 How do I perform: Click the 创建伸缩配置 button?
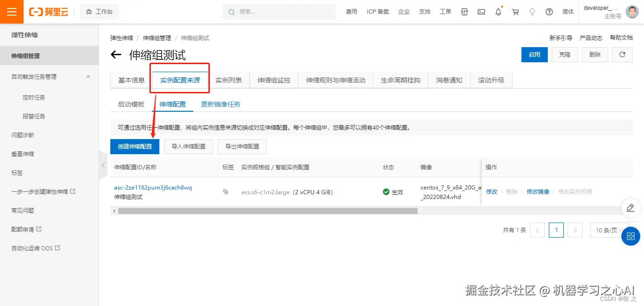click(x=134, y=146)
